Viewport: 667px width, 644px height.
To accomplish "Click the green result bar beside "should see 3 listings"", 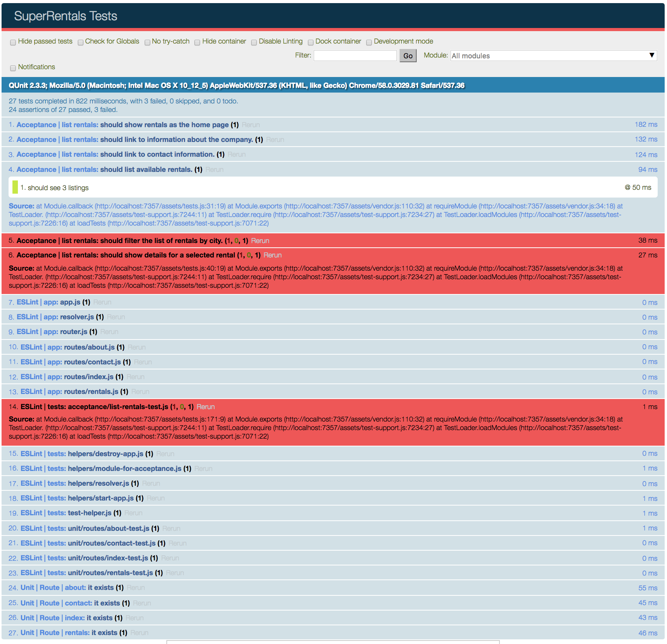I will (15, 187).
